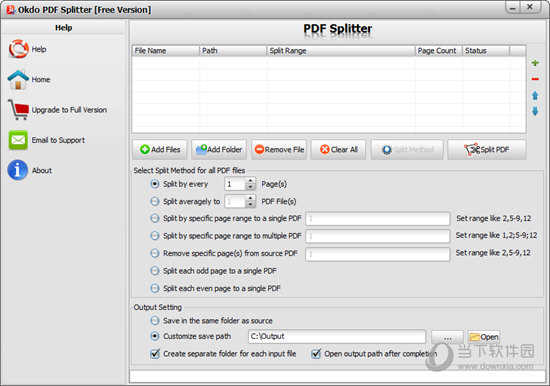Click the red minus remove icon

tap(535, 79)
